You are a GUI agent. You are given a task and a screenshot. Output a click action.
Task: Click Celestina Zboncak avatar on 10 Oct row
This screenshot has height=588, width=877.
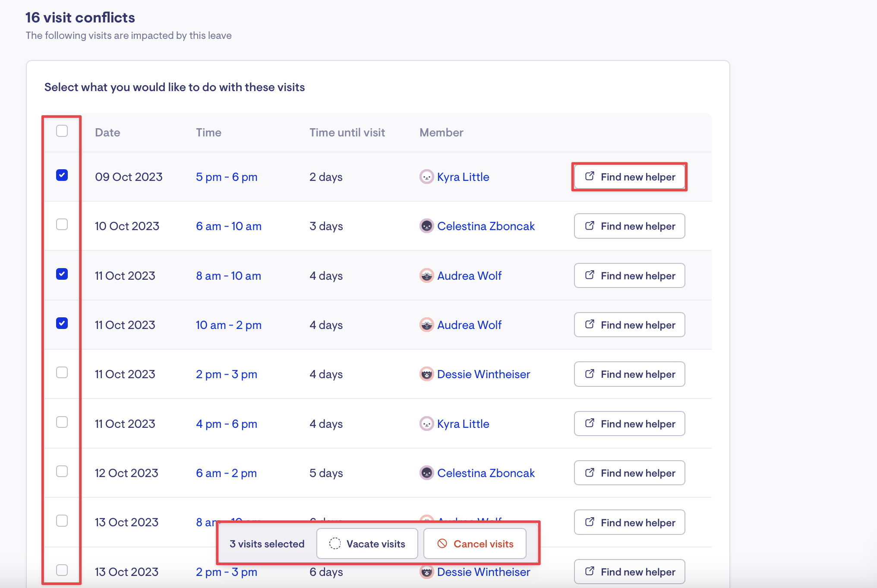[426, 226]
